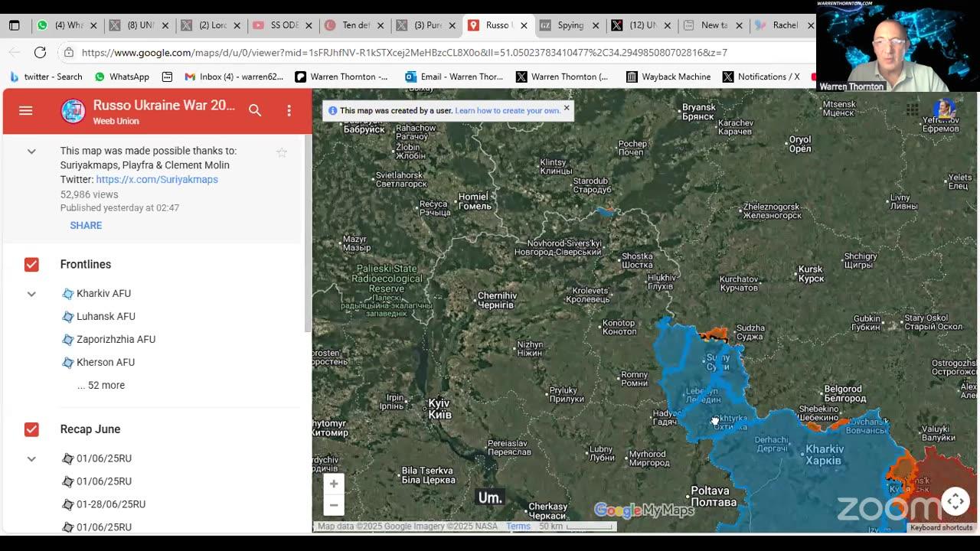Switch to the WhatsApp browser tab

pos(67,25)
